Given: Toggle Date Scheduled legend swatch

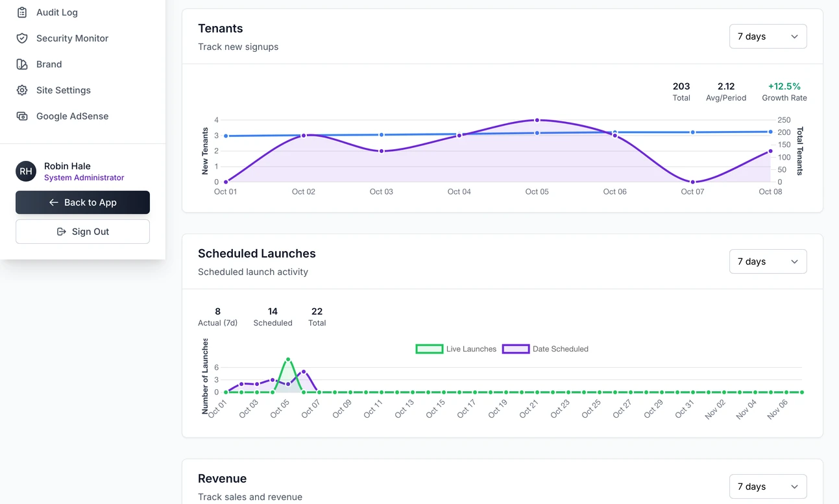Looking at the screenshot, I should pos(516,349).
